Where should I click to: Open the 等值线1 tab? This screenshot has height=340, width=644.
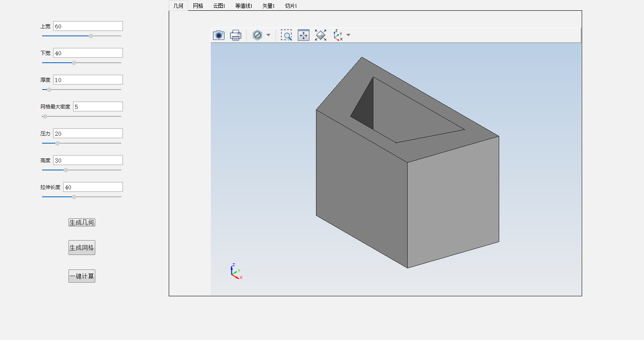pos(244,6)
